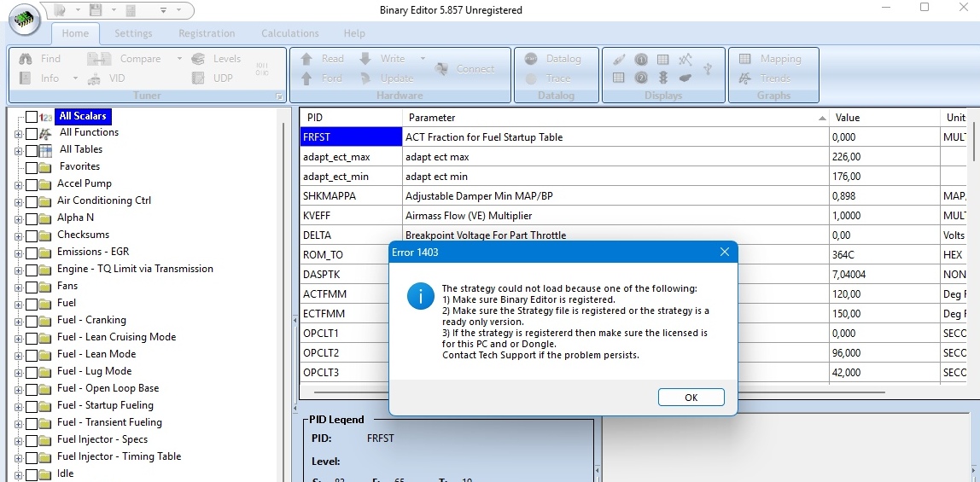Click the Find binoculars icon

(x=26, y=59)
